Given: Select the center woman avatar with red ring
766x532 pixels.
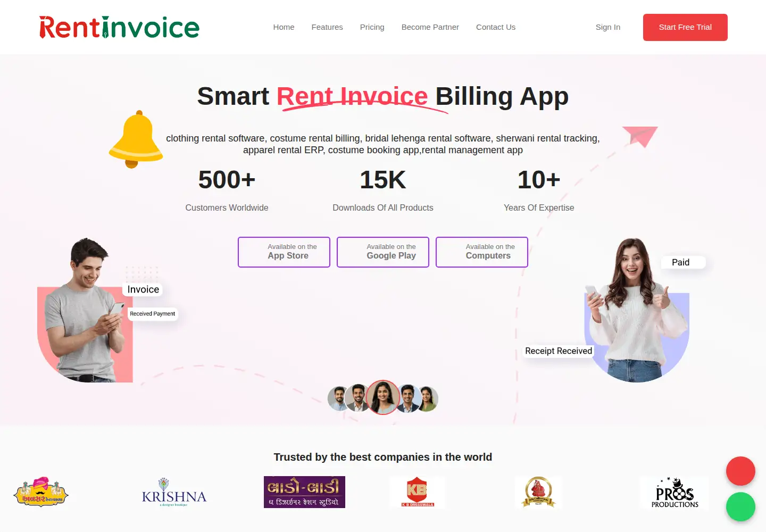Looking at the screenshot, I should [383, 397].
